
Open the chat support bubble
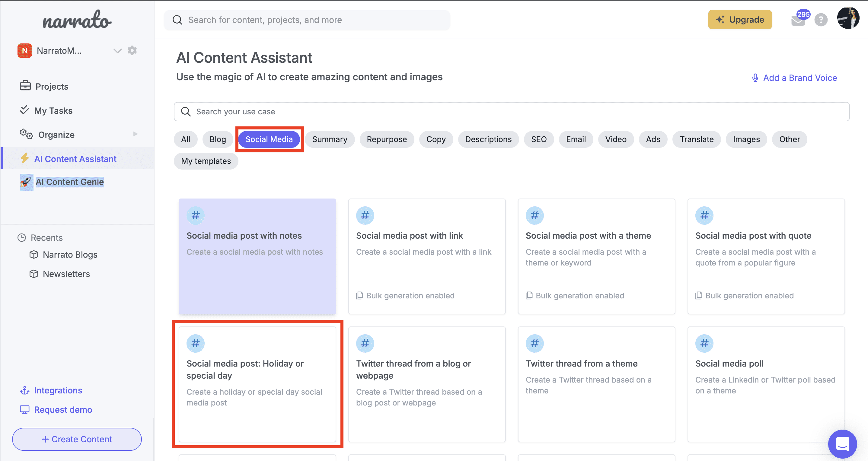[x=842, y=444]
